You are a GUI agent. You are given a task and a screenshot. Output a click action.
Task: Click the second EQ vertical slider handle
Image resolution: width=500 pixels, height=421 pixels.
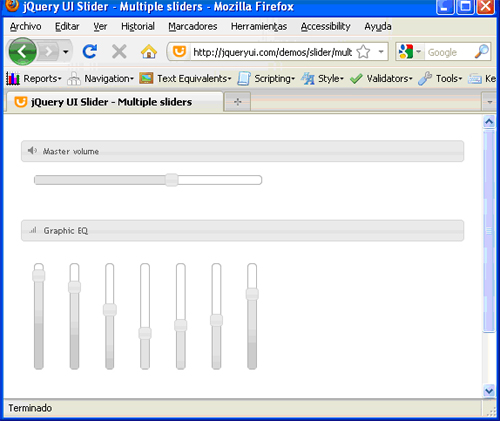[x=74, y=287]
